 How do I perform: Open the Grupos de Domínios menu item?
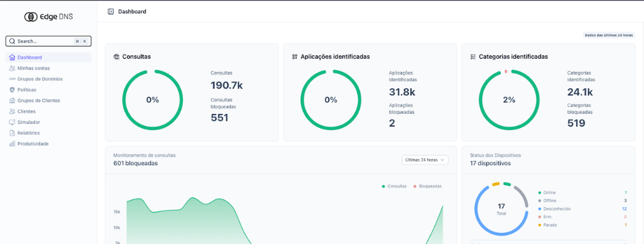click(40, 79)
